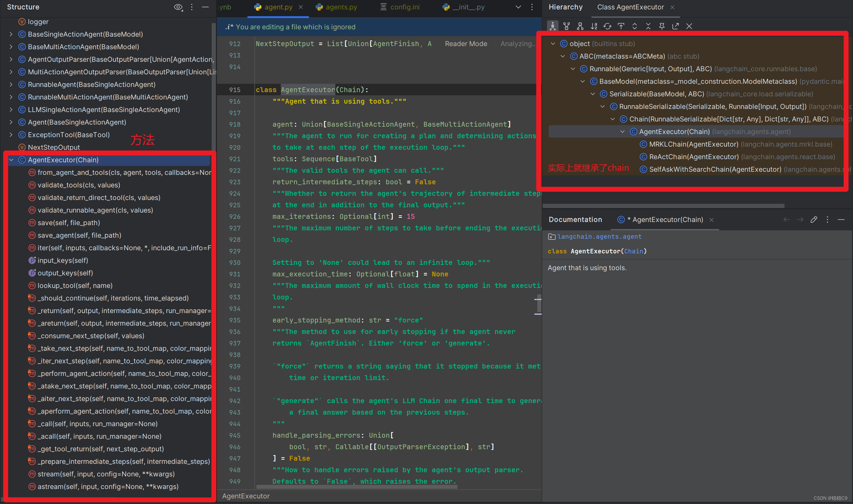Switch to the agents.py editor tab

[x=336, y=7]
